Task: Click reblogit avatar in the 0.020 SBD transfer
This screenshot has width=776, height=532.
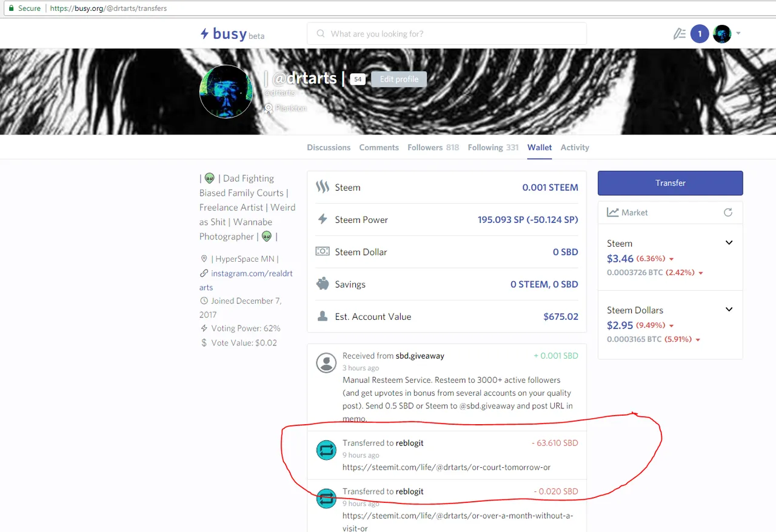Action: pyautogui.click(x=327, y=498)
